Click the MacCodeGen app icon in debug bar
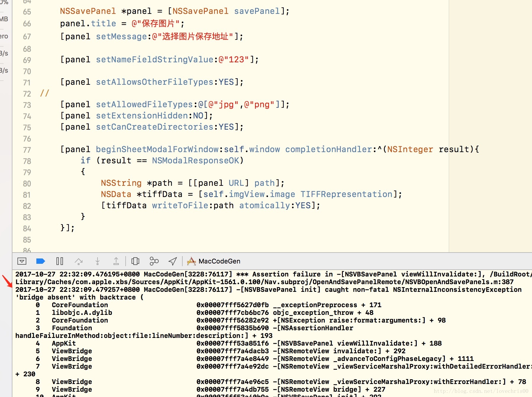Image resolution: width=532 pixels, height=397 pixels. [191, 261]
